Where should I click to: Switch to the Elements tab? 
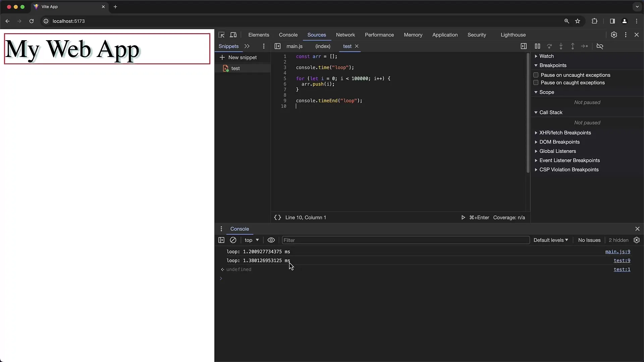[x=259, y=35]
